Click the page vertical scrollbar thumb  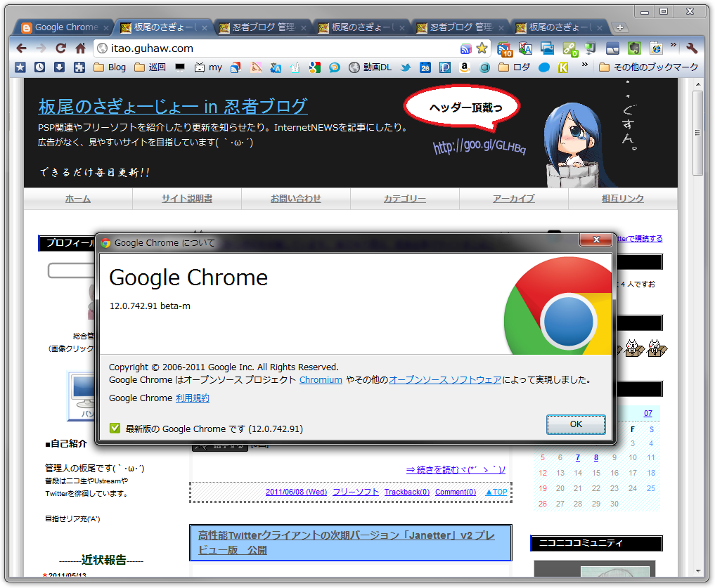[x=697, y=133]
